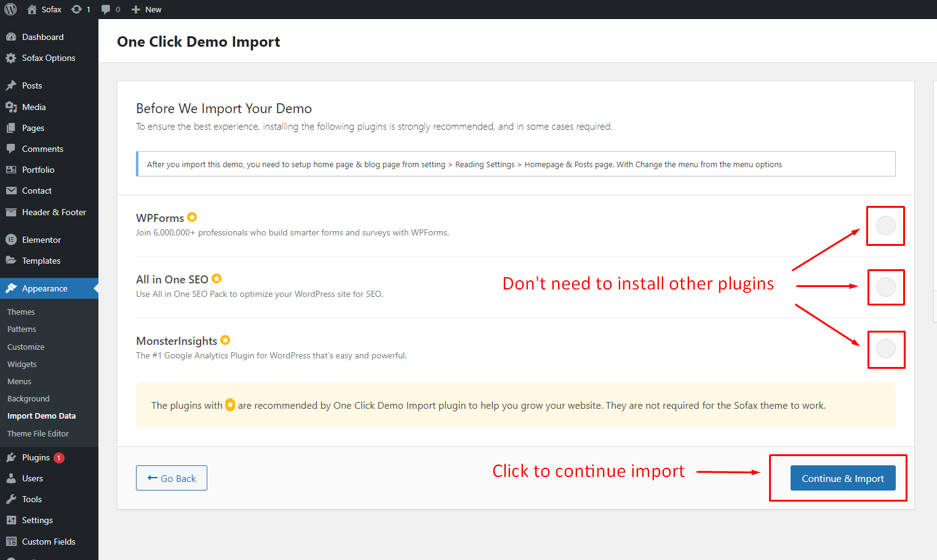
Task: Toggle the MonsterInsights install switch
Action: 885,349
